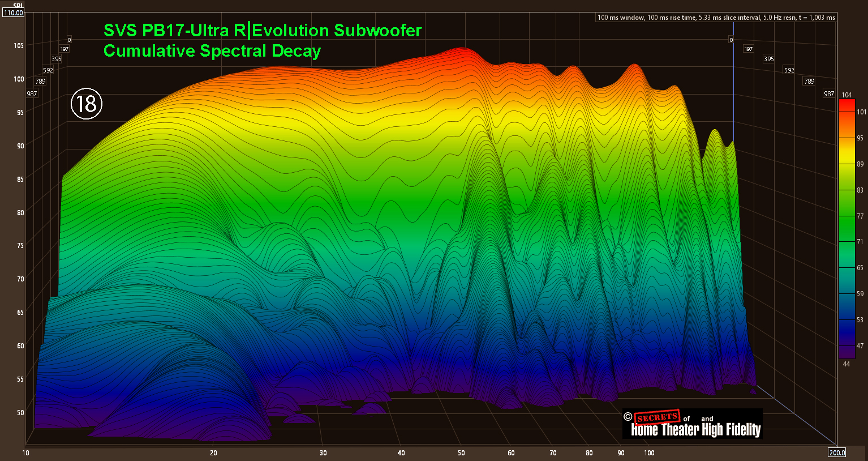Click the right-side 395 ms time label
The image size is (868, 461).
(768, 59)
